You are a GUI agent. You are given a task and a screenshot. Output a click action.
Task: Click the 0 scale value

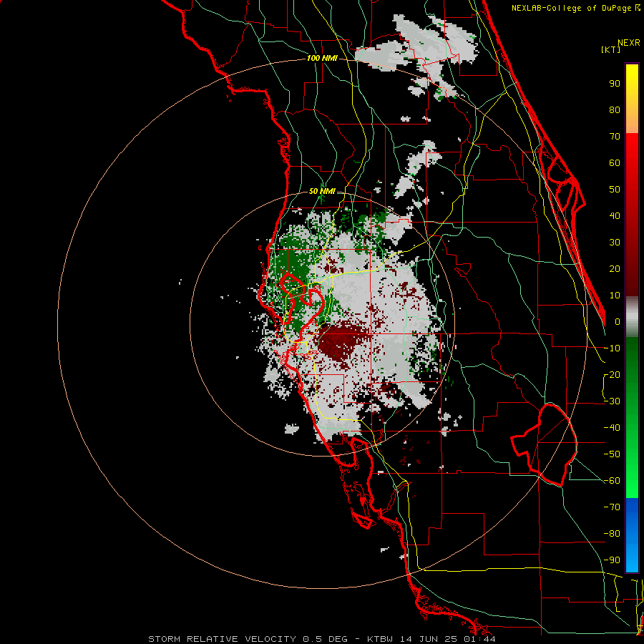pyautogui.click(x=618, y=322)
